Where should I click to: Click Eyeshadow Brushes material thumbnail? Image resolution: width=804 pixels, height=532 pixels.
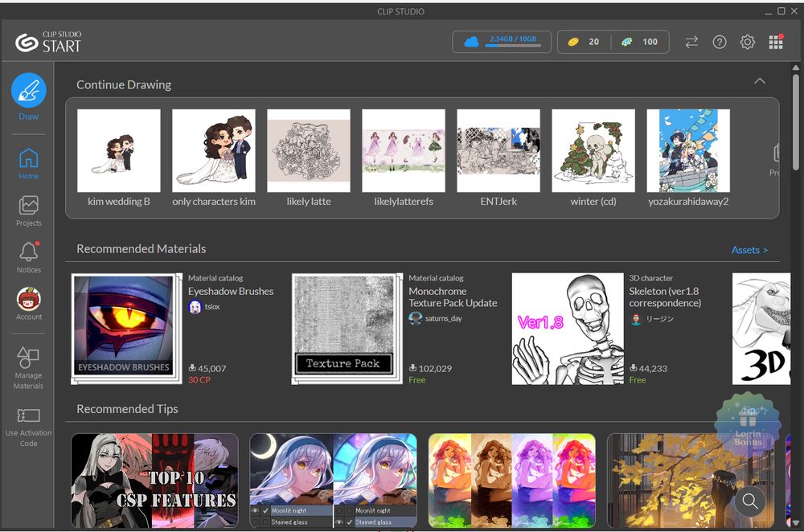(x=126, y=329)
